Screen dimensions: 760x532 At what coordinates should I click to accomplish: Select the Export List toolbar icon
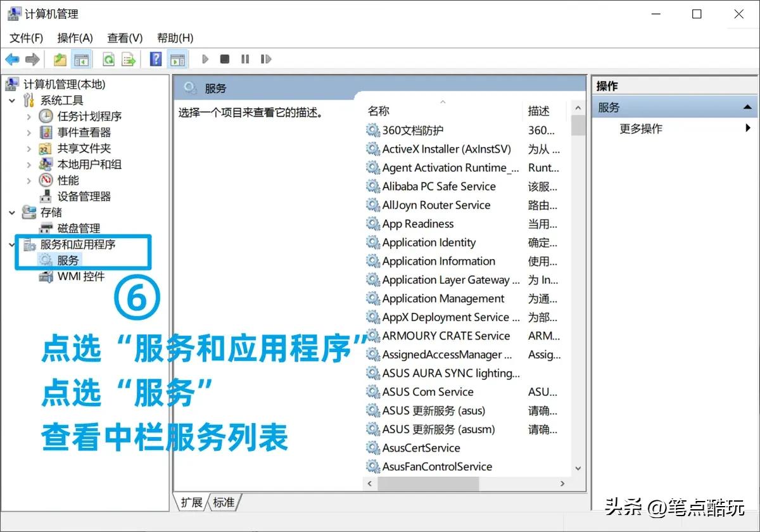pos(128,59)
